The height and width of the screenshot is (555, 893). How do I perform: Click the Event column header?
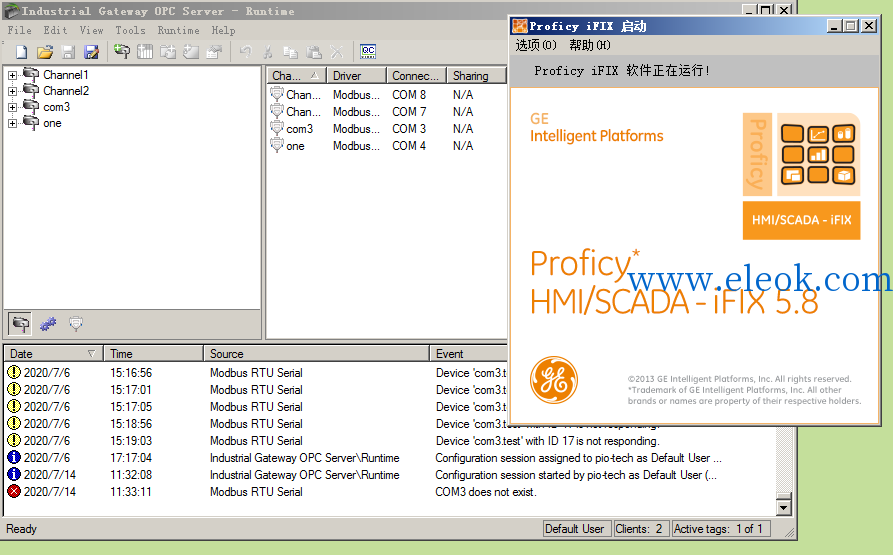click(468, 353)
